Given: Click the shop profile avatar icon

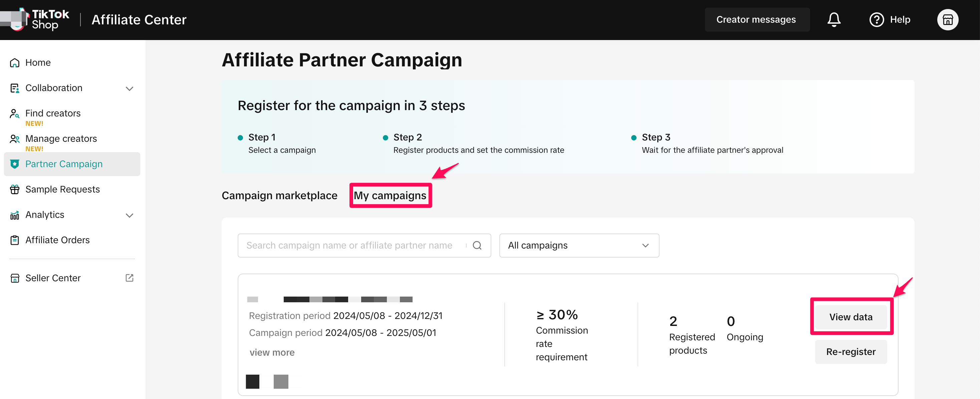Looking at the screenshot, I should pos(947,19).
